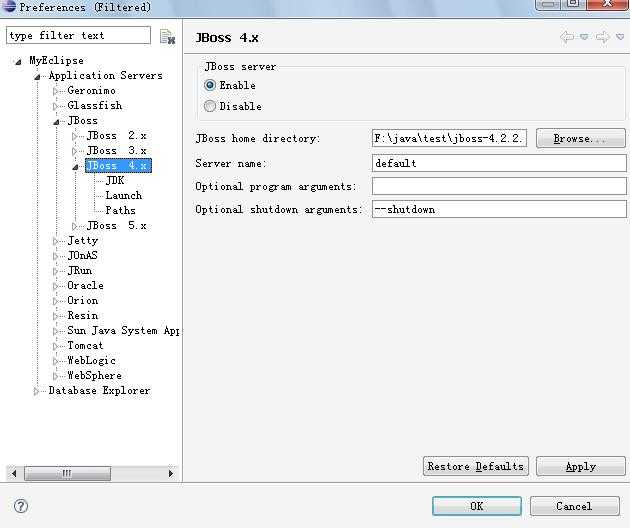This screenshot has width=630, height=528.
Task: Select the JBoss 4.x tree item
Action: (x=119, y=166)
